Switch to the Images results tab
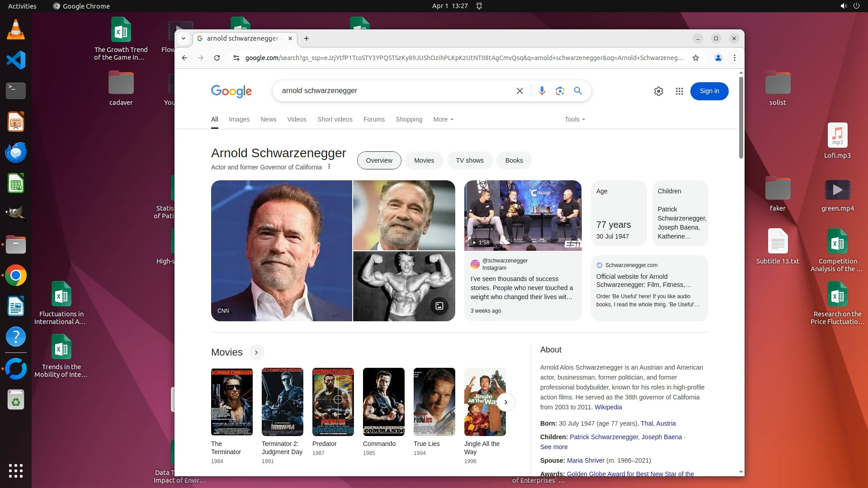Screen dimensions: 868x488 (239, 119)
